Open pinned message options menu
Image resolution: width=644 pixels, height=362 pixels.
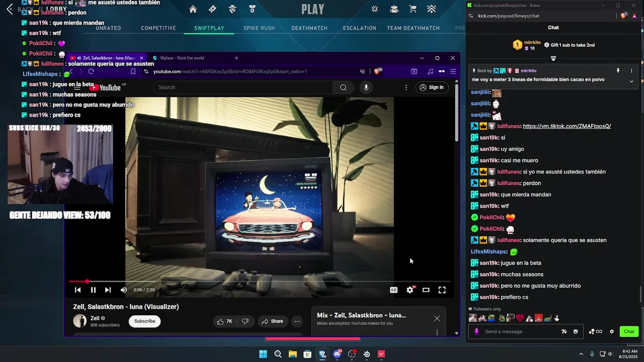(x=631, y=71)
